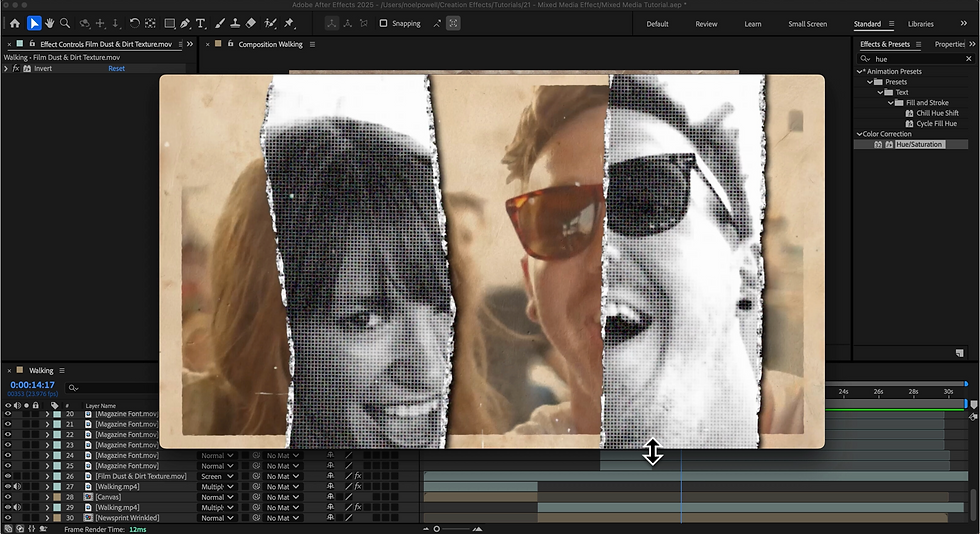Viewport: 980px width, 534px height.
Task: Select the Clone Stamp tool
Action: point(235,24)
